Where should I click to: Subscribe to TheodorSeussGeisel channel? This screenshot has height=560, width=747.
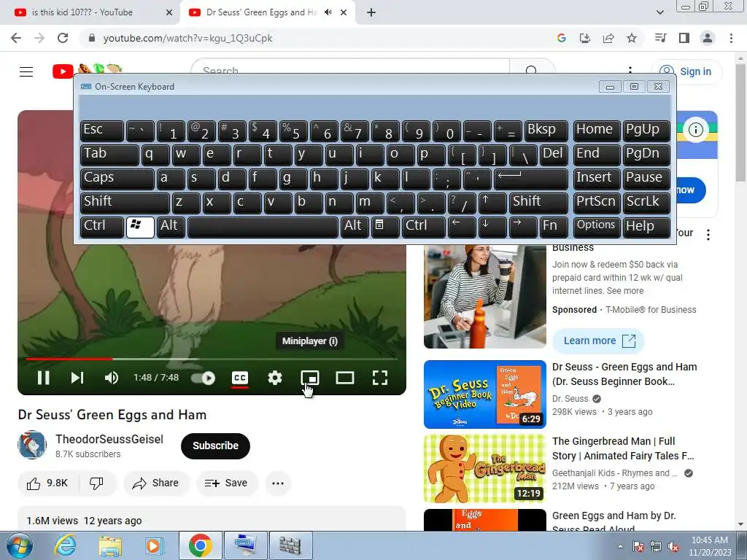coord(215,446)
